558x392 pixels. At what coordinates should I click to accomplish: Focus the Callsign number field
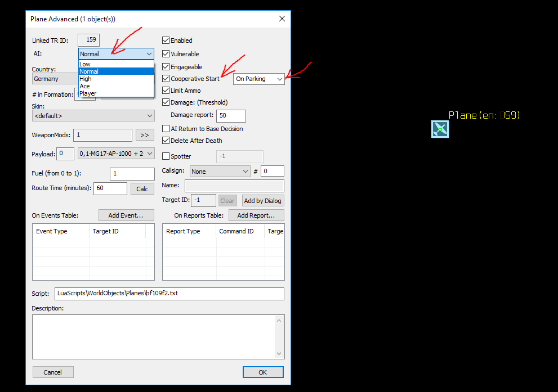pyautogui.click(x=272, y=171)
